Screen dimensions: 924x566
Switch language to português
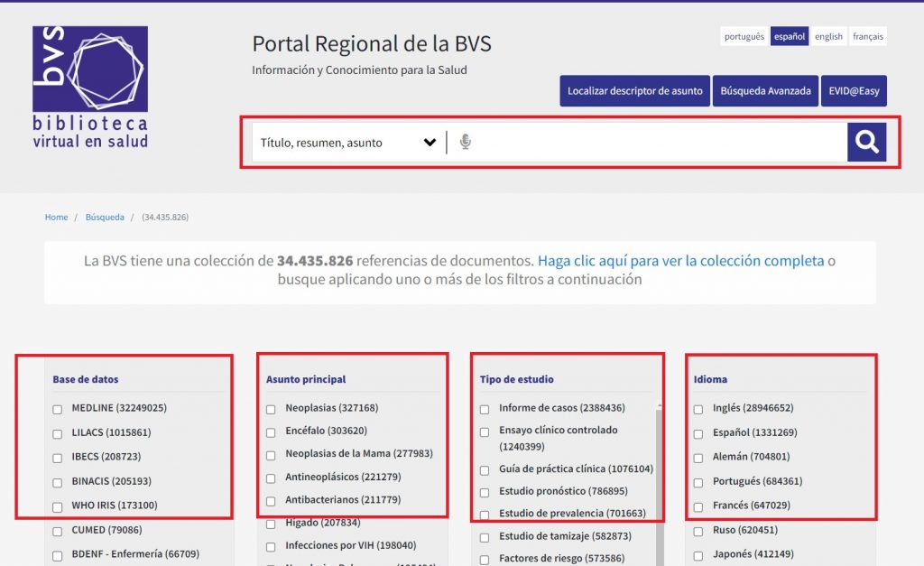[744, 36]
